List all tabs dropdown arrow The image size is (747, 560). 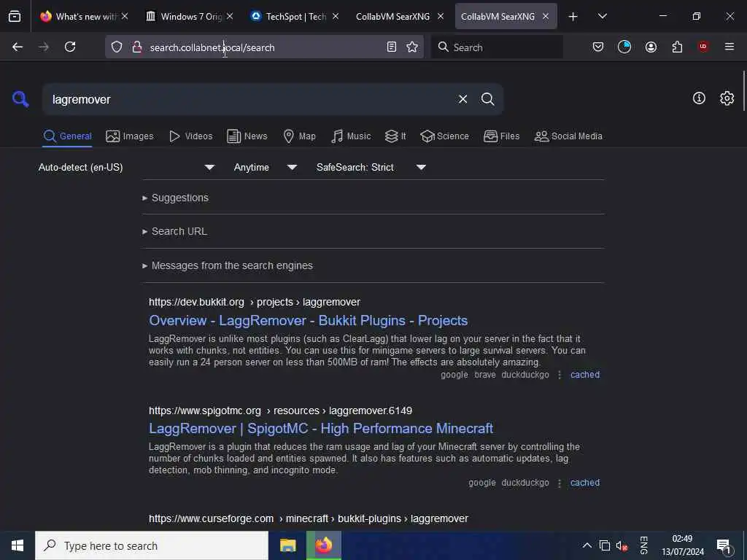(x=602, y=16)
